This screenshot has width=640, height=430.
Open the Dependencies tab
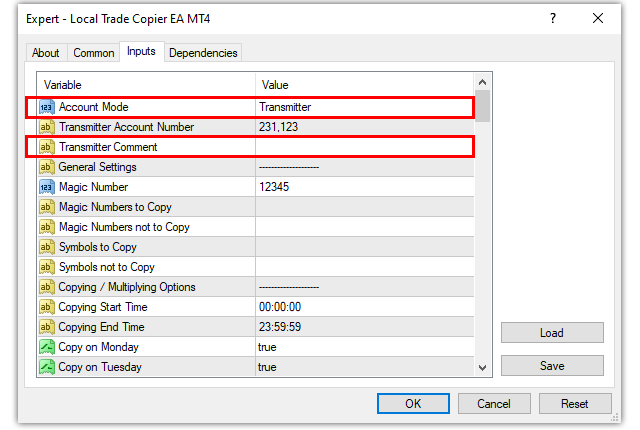pyautogui.click(x=203, y=53)
